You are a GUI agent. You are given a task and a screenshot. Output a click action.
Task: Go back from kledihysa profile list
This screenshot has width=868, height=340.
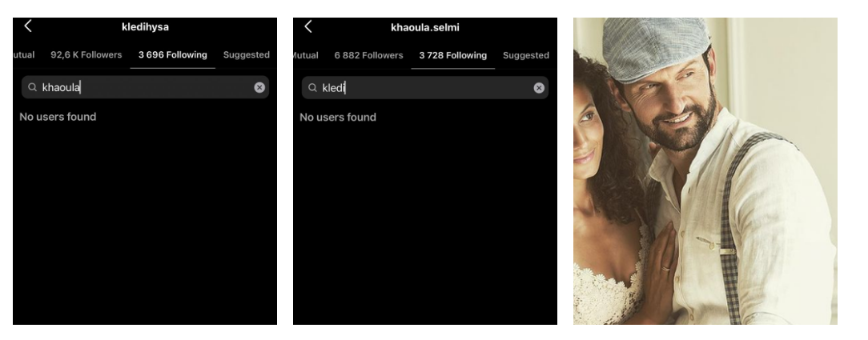pyautogui.click(x=28, y=26)
